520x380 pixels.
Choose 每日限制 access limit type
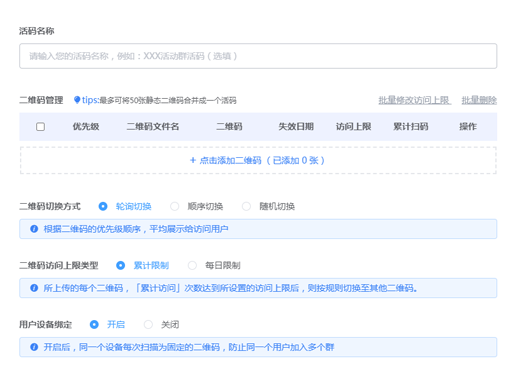pos(192,265)
